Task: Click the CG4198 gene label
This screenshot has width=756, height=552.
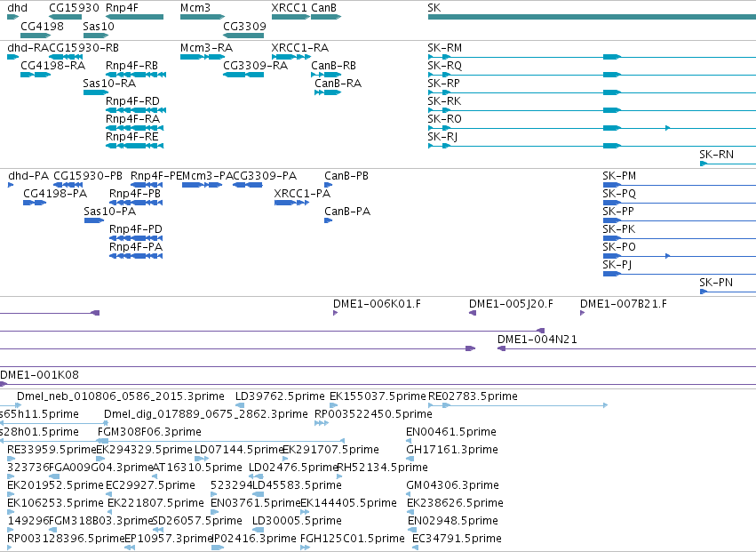Action: 42,26
